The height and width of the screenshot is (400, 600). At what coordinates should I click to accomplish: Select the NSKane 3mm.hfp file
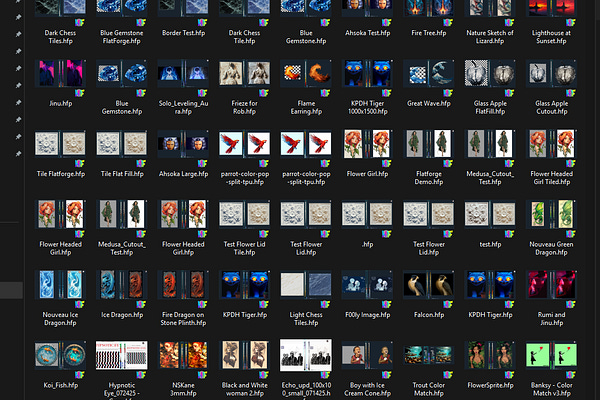click(x=183, y=369)
